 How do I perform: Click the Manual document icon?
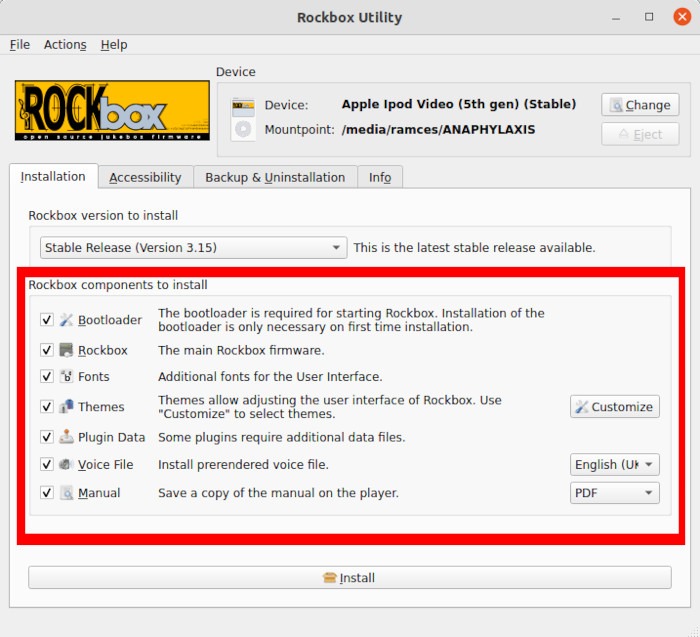coord(66,493)
